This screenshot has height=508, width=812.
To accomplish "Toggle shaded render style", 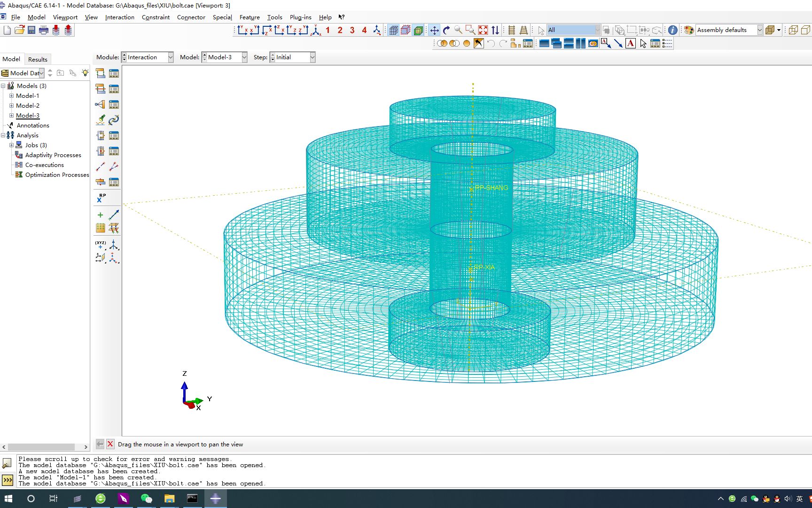I will 418,30.
